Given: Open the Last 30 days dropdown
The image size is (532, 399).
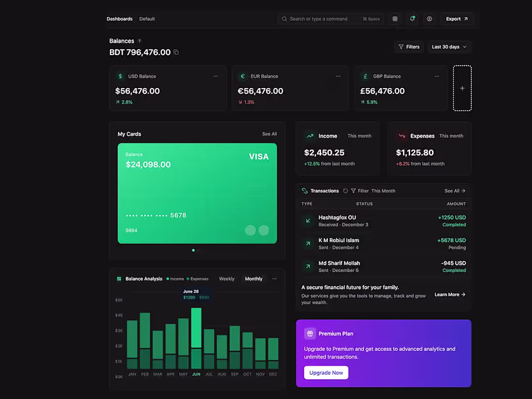Looking at the screenshot, I should click(x=448, y=46).
